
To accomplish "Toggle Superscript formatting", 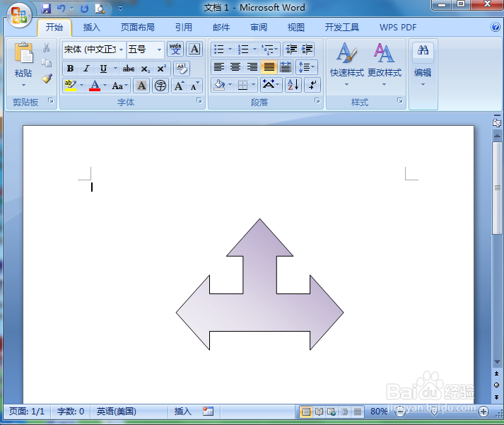I will [x=161, y=69].
